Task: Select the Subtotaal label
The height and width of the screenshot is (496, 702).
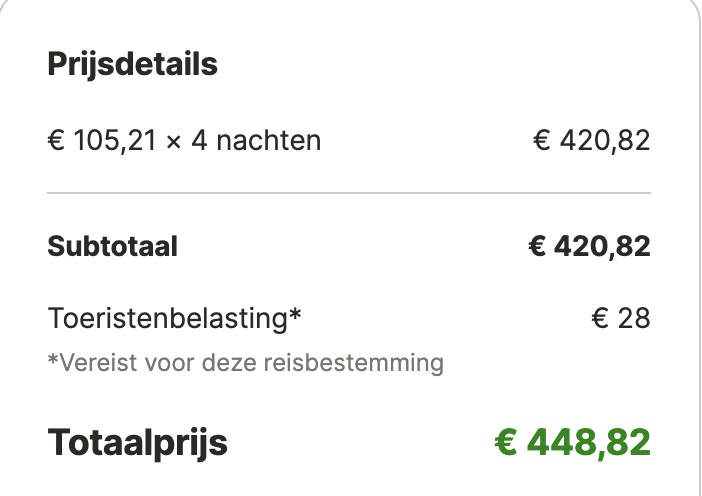Action: tap(112, 246)
